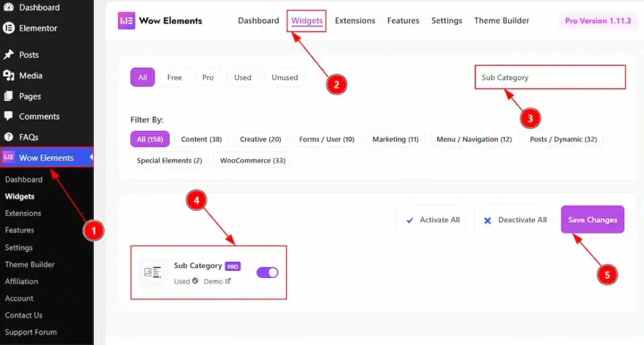The width and height of the screenshot is (644, 345).
Task: Filter widgets by Pro
Action: 208,77
